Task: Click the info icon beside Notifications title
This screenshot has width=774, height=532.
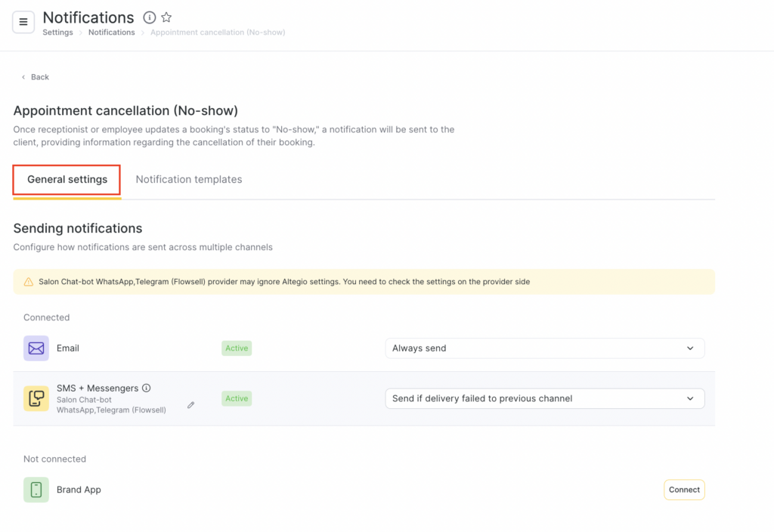Action: tap(150, 17)
